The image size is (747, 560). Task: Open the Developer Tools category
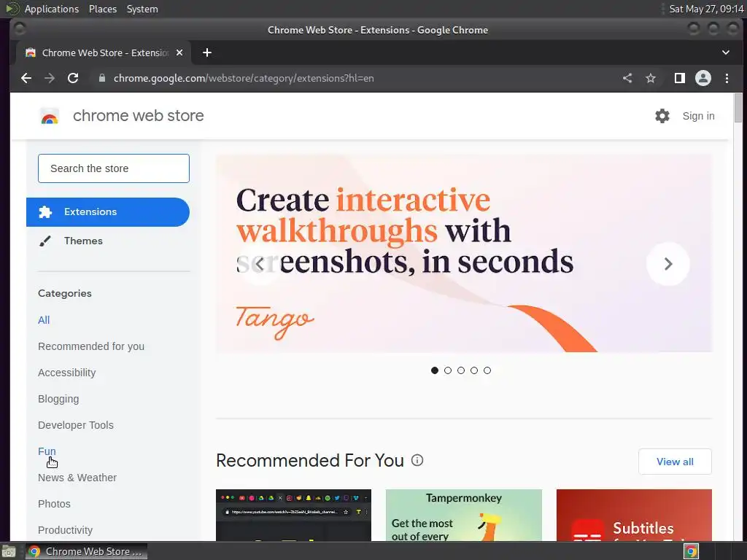[x=76, y=425]
